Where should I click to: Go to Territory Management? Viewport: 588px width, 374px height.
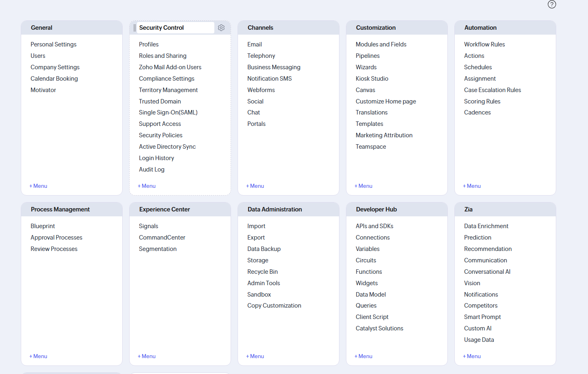point(168,90)
